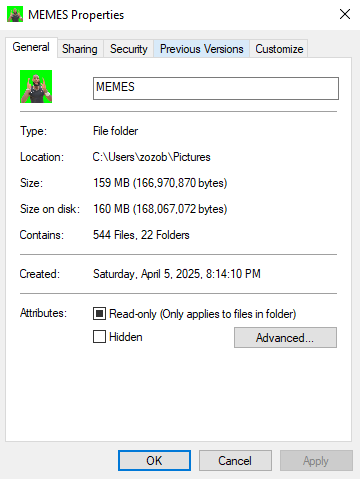Open the Customize tab
The image size is (360, 479).
point(279,49)
